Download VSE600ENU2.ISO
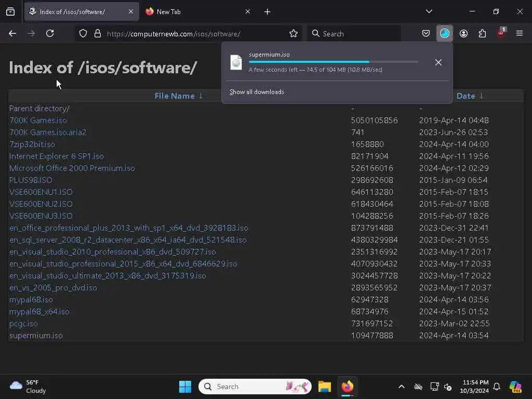The width and height of the screenshot is (532, 399). [41, 204]
